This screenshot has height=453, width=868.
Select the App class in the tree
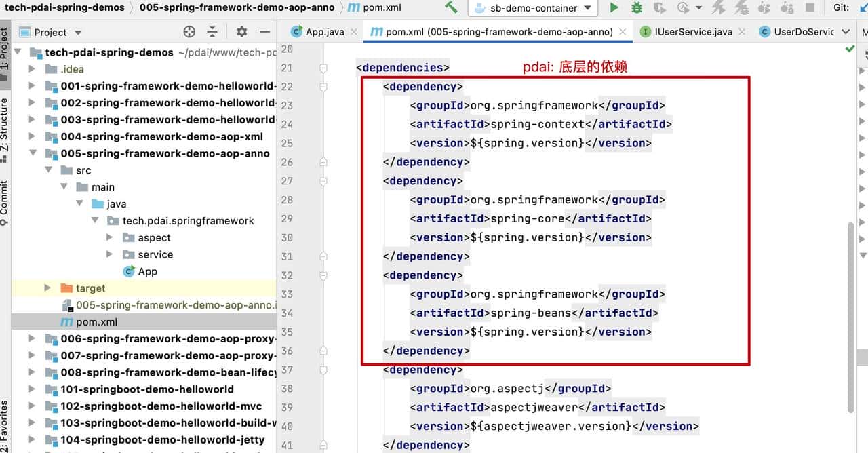pos(147,271)
